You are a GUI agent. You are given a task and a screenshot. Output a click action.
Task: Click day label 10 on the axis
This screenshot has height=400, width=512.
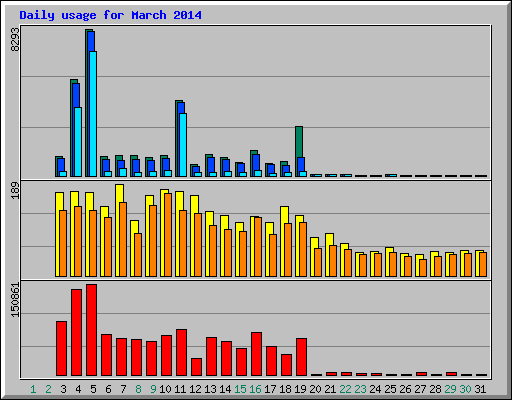(x=165, y=389)
